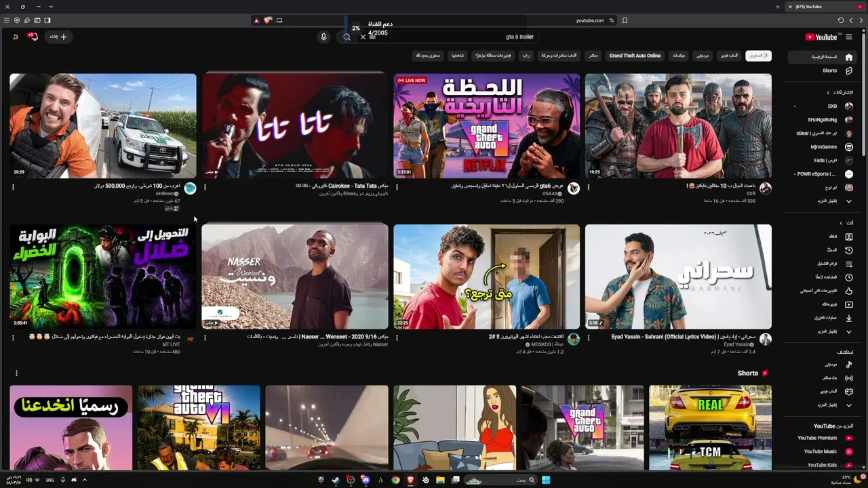Open the Eyad Yassin - Sahrani video title
Screen dimensions: 868x488
tap(684, 337)
